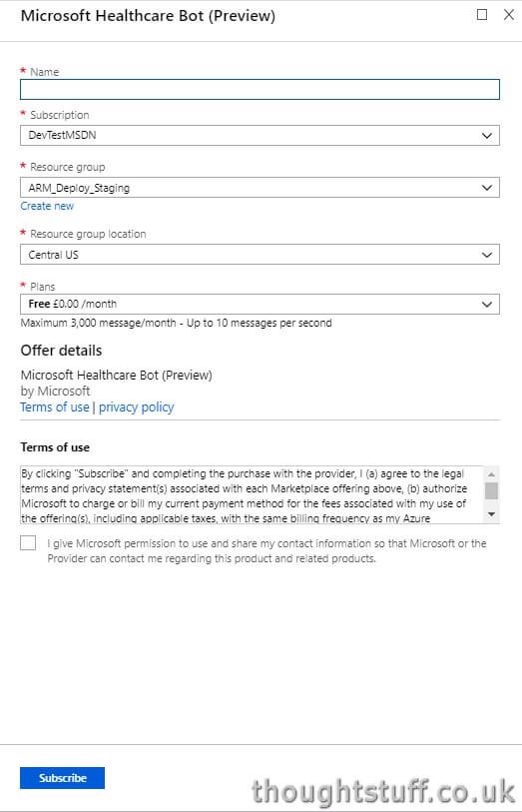
Task: Open the Terms of use link
Action: [55, 407]
